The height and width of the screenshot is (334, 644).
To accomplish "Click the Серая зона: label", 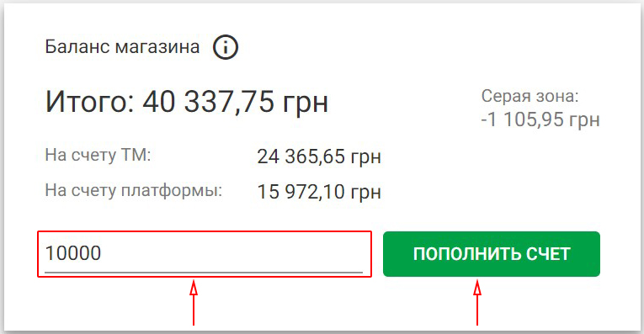I will pyautogui.click(x=530, y=97).
